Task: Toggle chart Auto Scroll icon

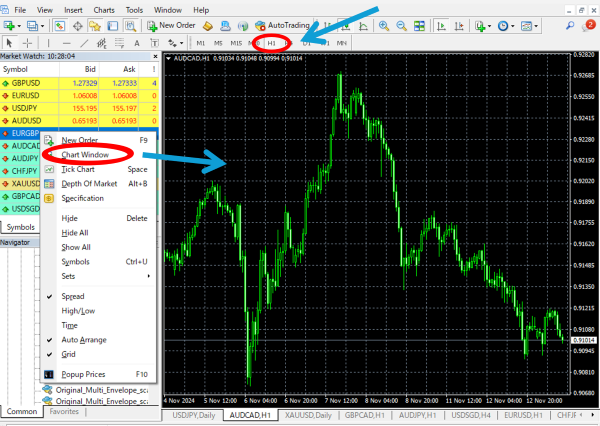Action: (441, 26)
